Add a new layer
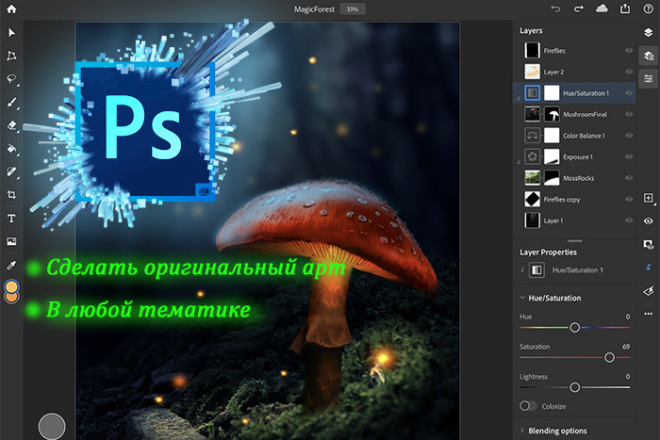 pos(648,198)
